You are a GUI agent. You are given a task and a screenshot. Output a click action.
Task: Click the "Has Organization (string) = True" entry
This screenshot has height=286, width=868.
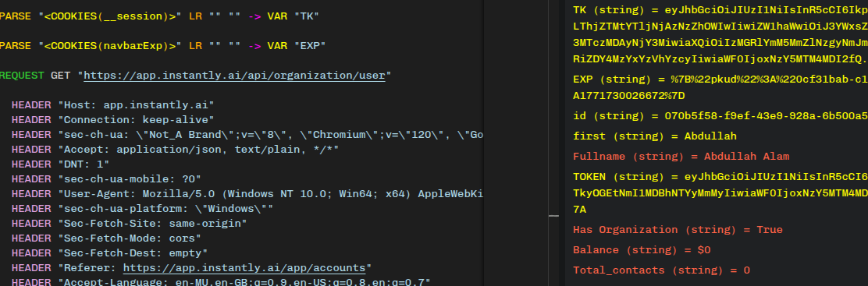point(678,230)
